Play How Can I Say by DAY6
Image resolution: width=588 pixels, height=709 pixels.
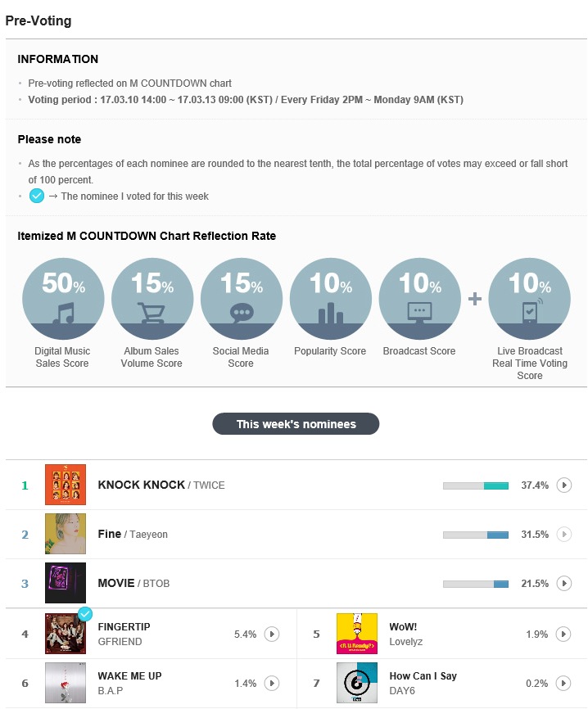[563, 683]
